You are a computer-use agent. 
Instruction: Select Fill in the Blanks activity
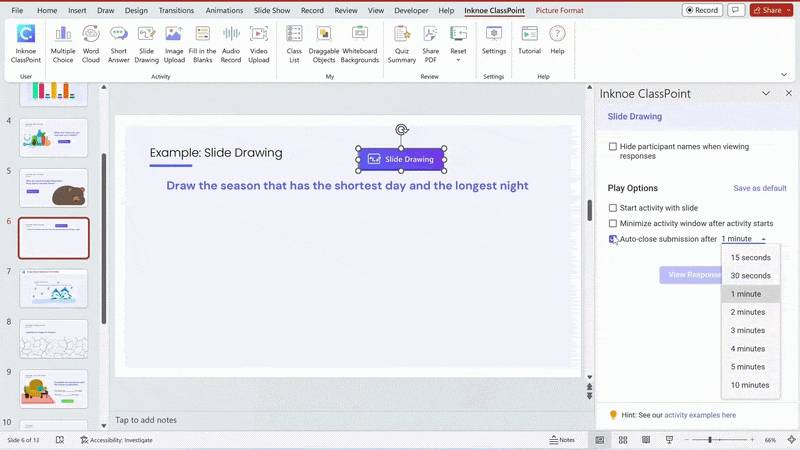[x=203, y=41]
